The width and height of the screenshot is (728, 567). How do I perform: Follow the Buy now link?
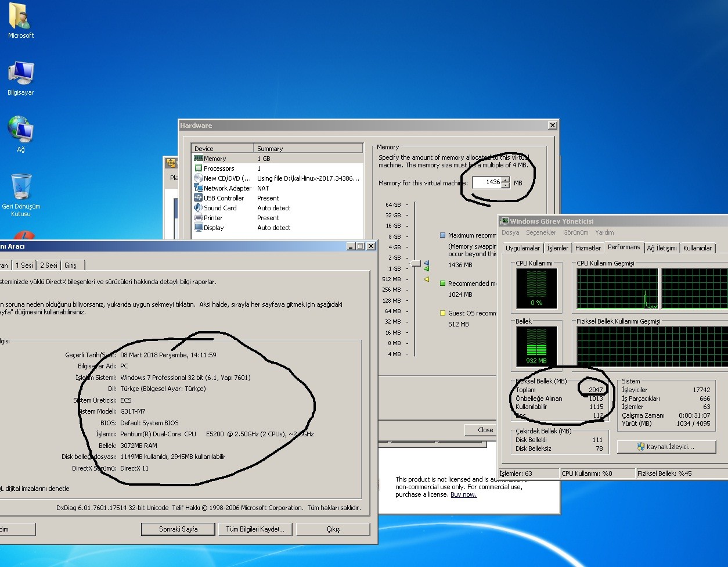(463, 494)
